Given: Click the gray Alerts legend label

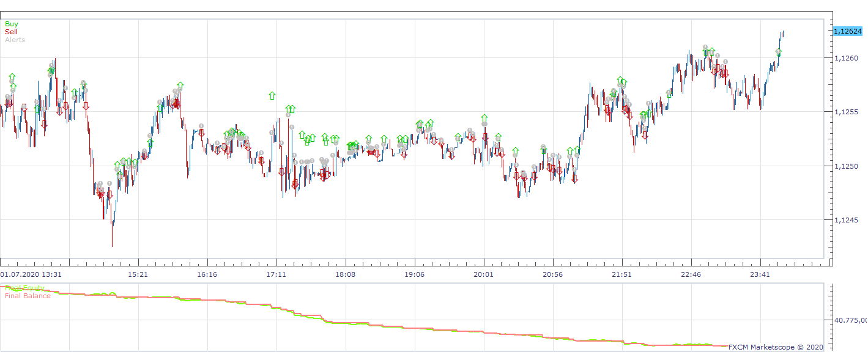Looking at the screenshot, I should click(x=15, y=40).
